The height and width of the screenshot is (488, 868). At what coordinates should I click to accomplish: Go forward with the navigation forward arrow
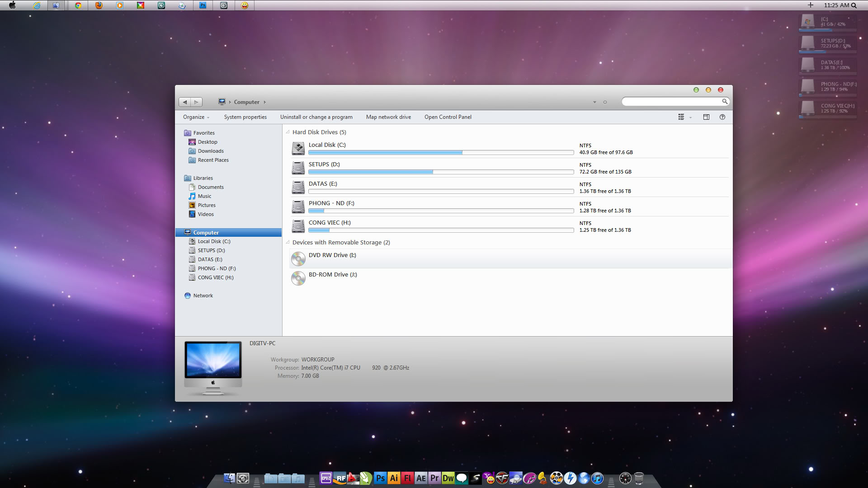point(196,102)
